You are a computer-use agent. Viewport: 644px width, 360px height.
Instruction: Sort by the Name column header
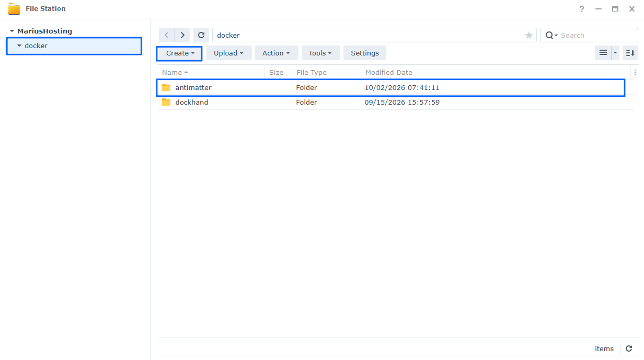click(211, 72)
